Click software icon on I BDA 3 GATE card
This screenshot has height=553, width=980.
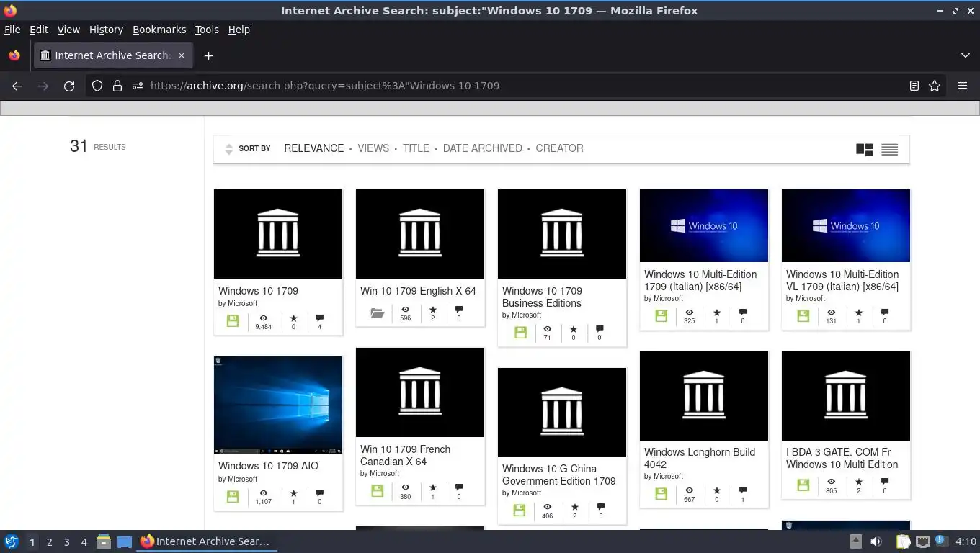tap(803, 485)
